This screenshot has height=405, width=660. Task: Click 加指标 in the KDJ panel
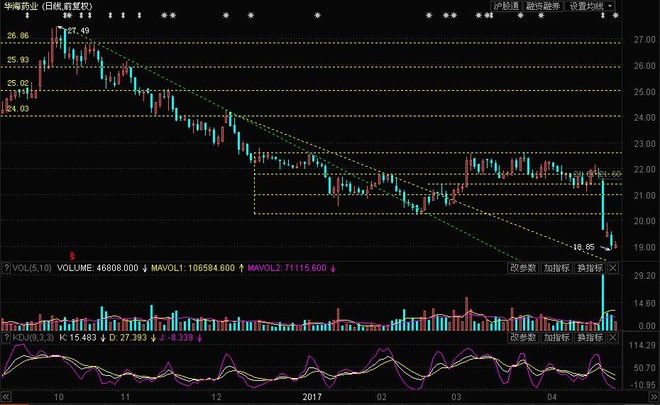pyautogui.click(x=556, y=338)
